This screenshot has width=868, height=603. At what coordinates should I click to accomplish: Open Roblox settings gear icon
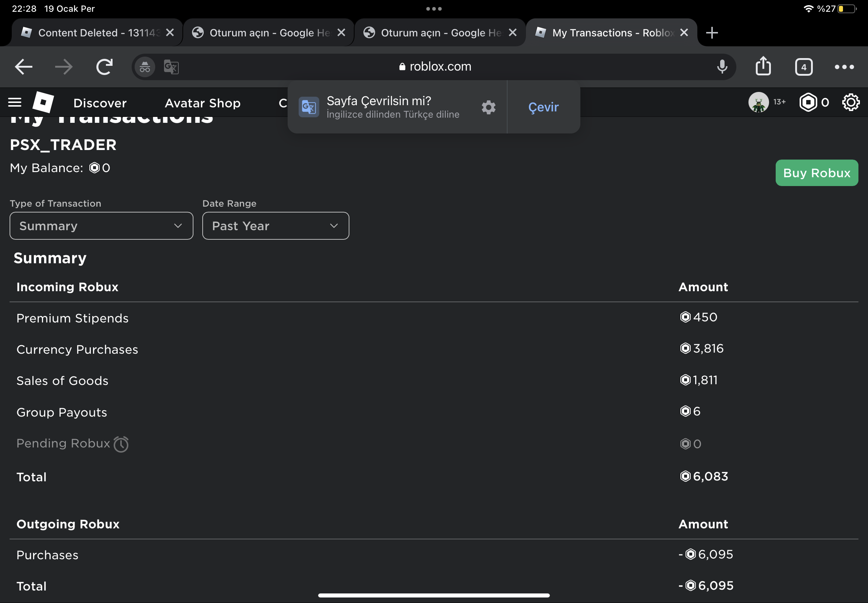[x=851, y=102]
